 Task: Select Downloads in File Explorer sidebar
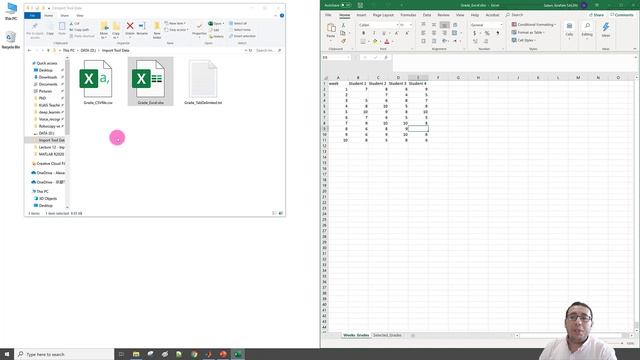coord(48,77)
